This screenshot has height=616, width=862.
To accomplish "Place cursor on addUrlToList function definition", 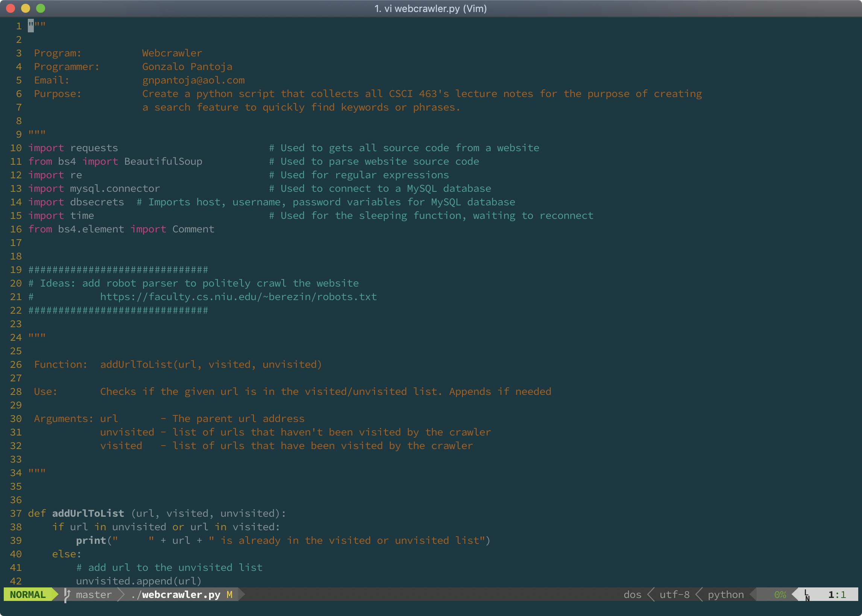I will click(x=88, y=513).
